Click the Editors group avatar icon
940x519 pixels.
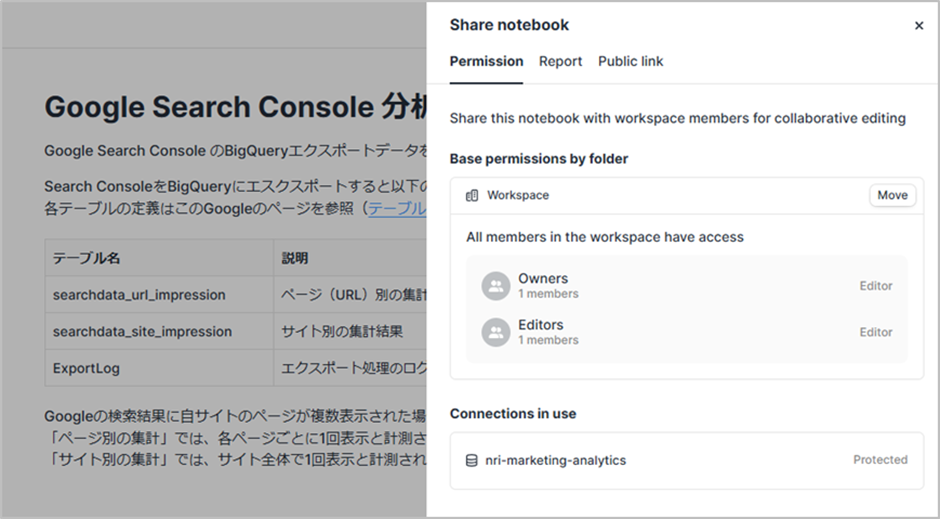(x=495, y=332)
